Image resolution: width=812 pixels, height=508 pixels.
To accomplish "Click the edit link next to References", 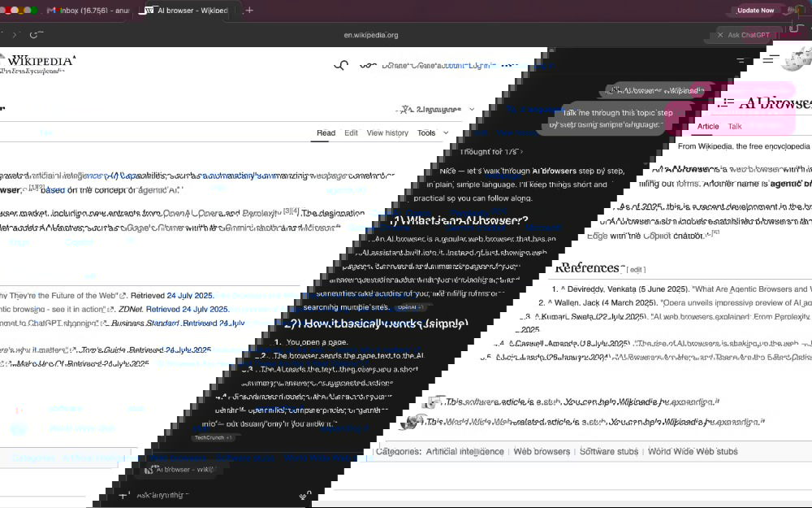I will point(637,269).
